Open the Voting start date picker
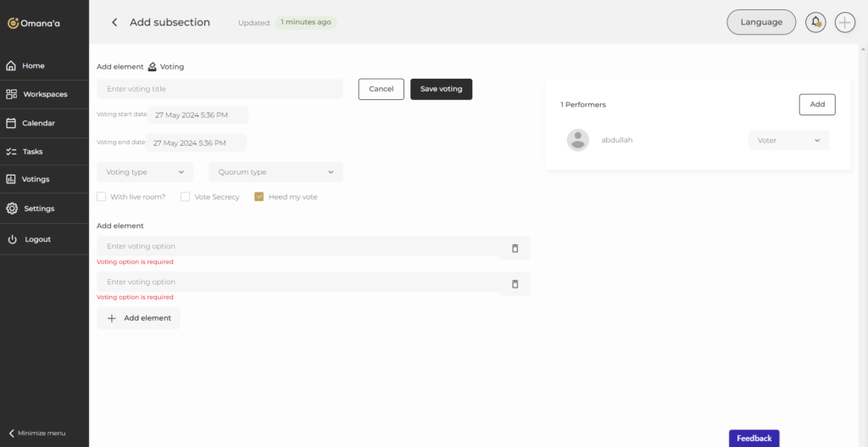This screenshot has width=868, height=447. pos(198,115)
